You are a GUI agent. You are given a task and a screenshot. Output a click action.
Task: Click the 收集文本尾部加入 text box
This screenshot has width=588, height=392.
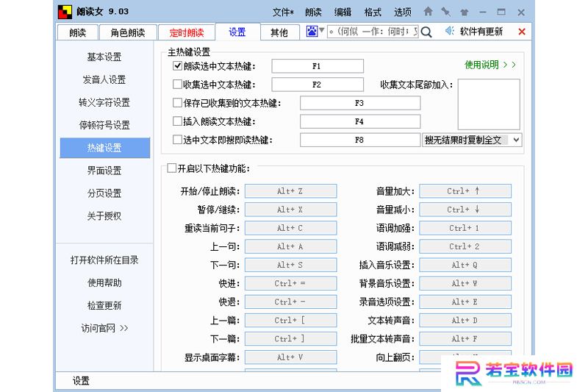coord(489,104)
